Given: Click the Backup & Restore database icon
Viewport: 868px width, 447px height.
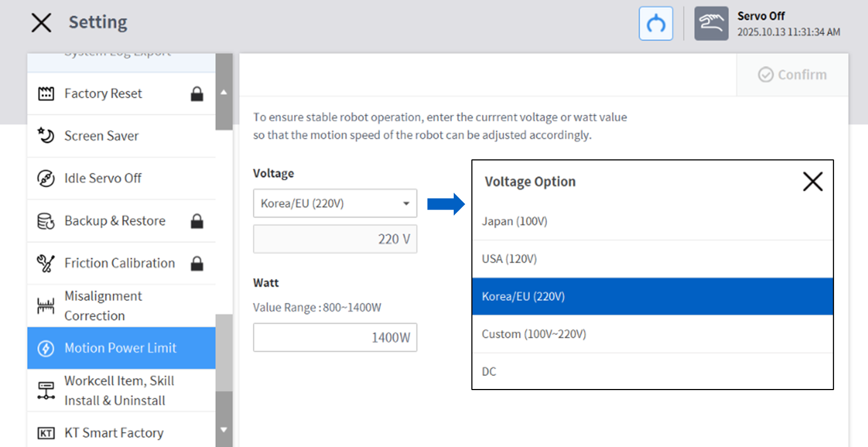Looking at the screenshot, I should tap(46, 221).
